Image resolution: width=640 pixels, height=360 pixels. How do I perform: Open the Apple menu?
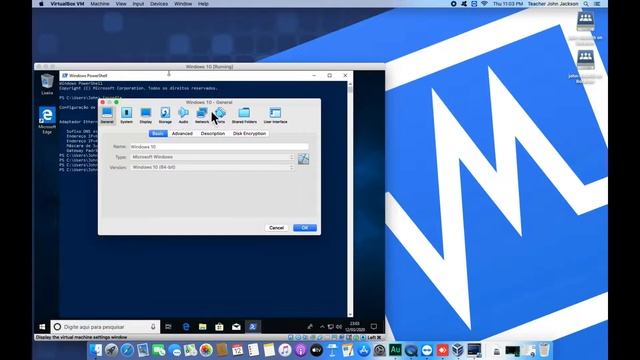tap(41, 4)
